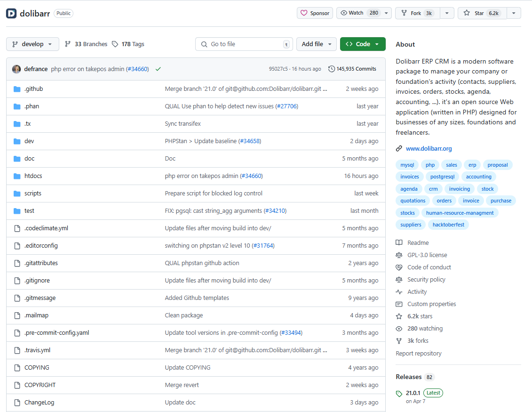Image resolution: width=532 pixels, height=412 pixels.
Task: Click the heart Sponsor button
Action: 315,13
